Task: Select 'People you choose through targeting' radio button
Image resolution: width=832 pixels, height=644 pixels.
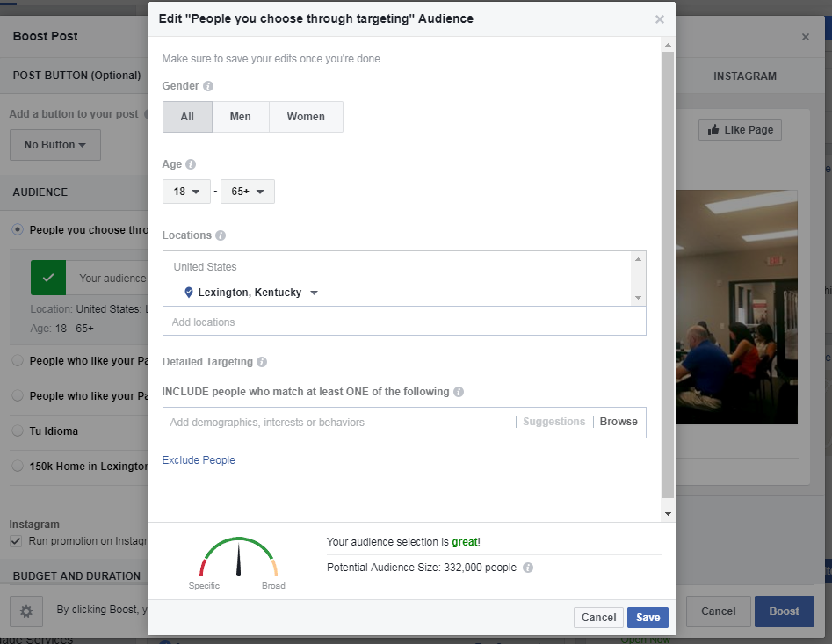Action: pyautogui.click(x=18, y=229)
